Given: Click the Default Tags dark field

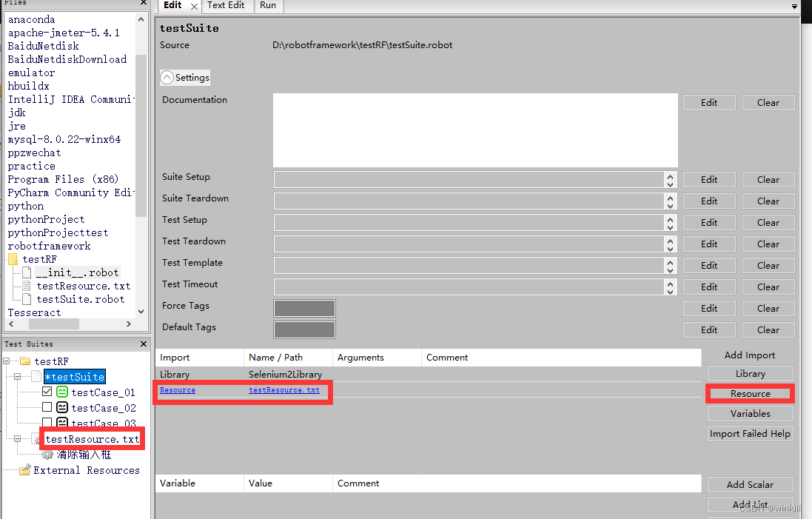Looking at the screenshot, I should [304, 329].
